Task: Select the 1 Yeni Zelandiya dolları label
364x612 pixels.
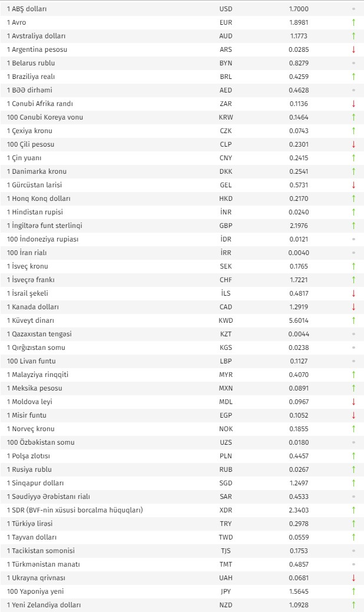Action: (44, 605)
